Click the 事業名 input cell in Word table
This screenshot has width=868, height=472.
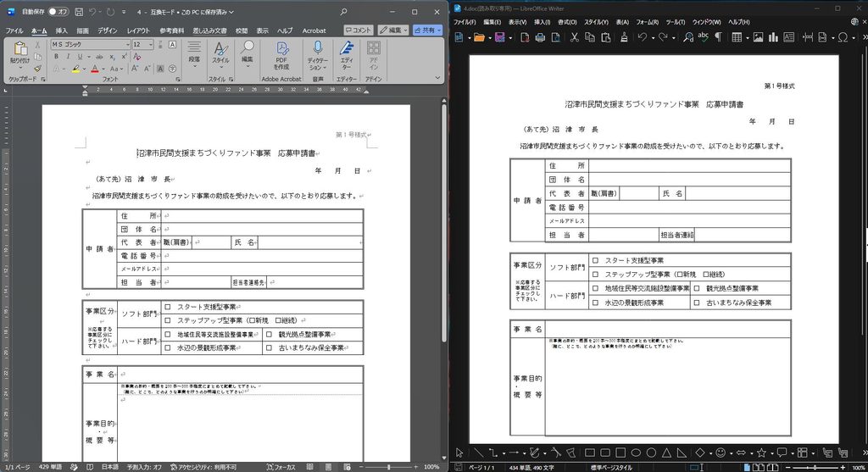240,375
